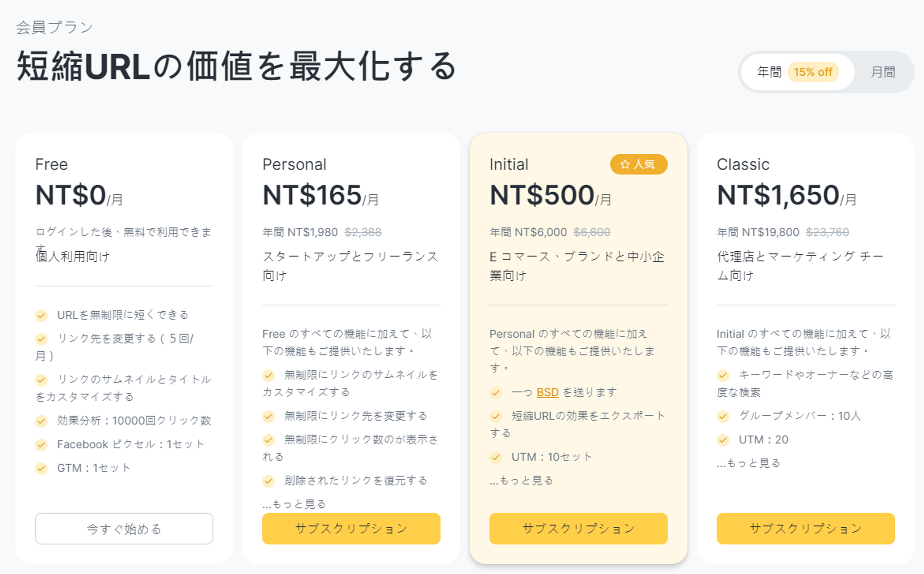924x574 pixels.
Task: Click the 15% off discount badge
Action: [813, 72]
